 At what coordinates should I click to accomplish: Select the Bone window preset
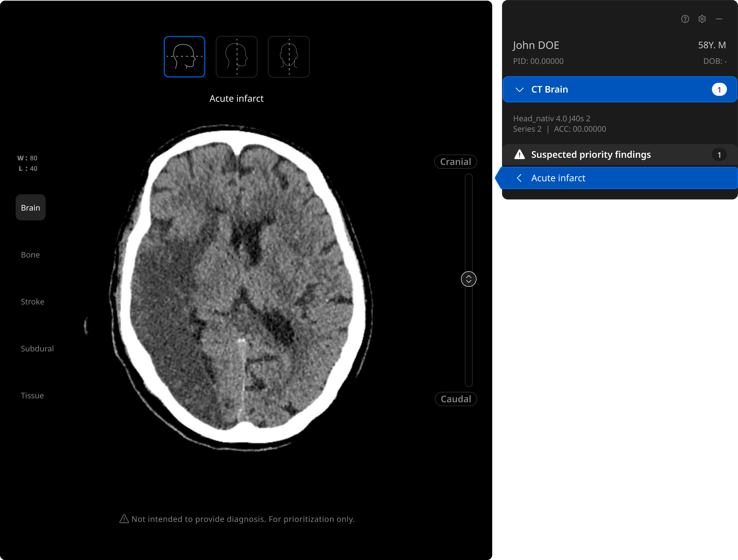click(x=30, y=255)
